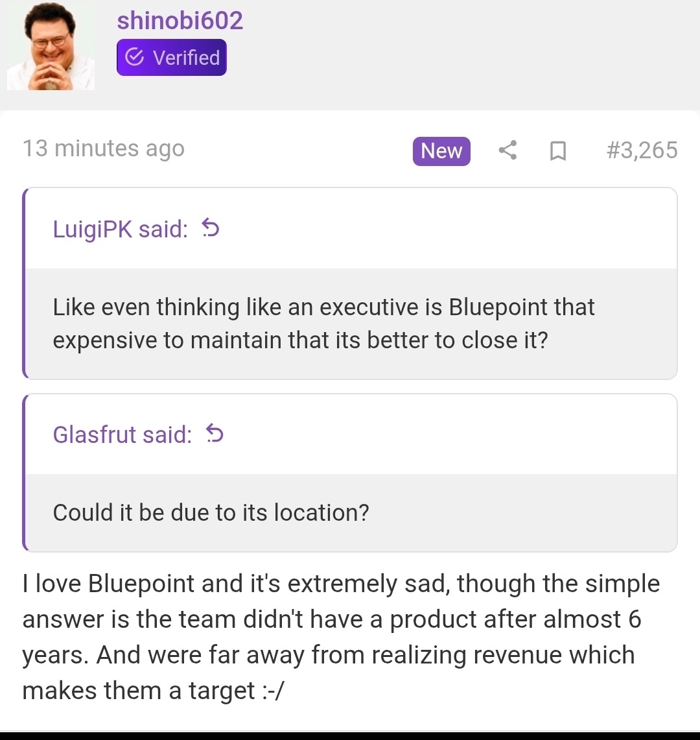Expand LuigiPK's quoted text about Bluepoint
Screen dimensions: 700x740
point(324,324)
